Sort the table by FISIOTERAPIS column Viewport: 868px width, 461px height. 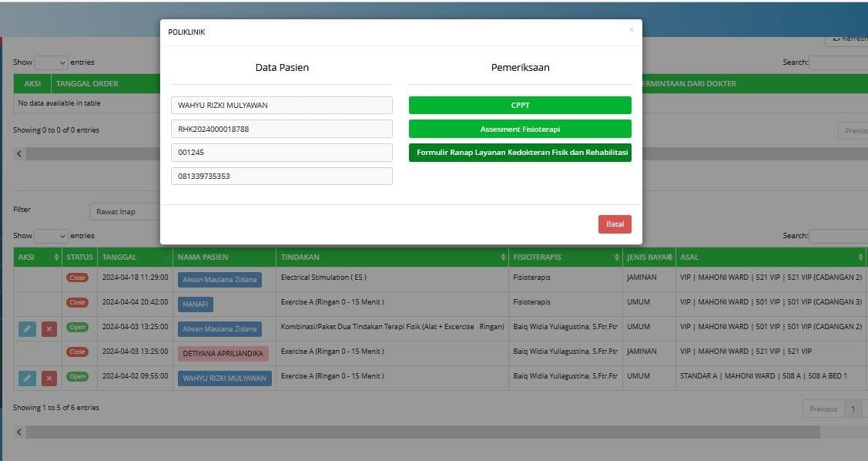(x=616, y=257)
